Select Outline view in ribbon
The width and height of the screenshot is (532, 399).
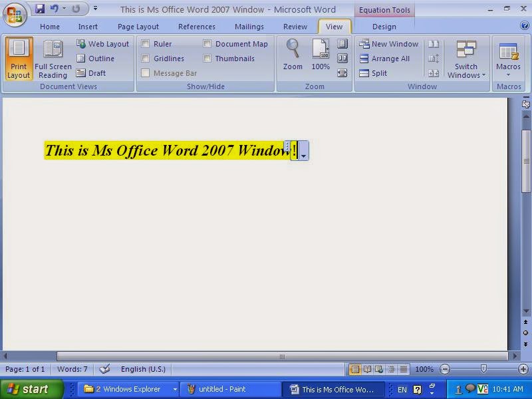click(x=95, y=59)
